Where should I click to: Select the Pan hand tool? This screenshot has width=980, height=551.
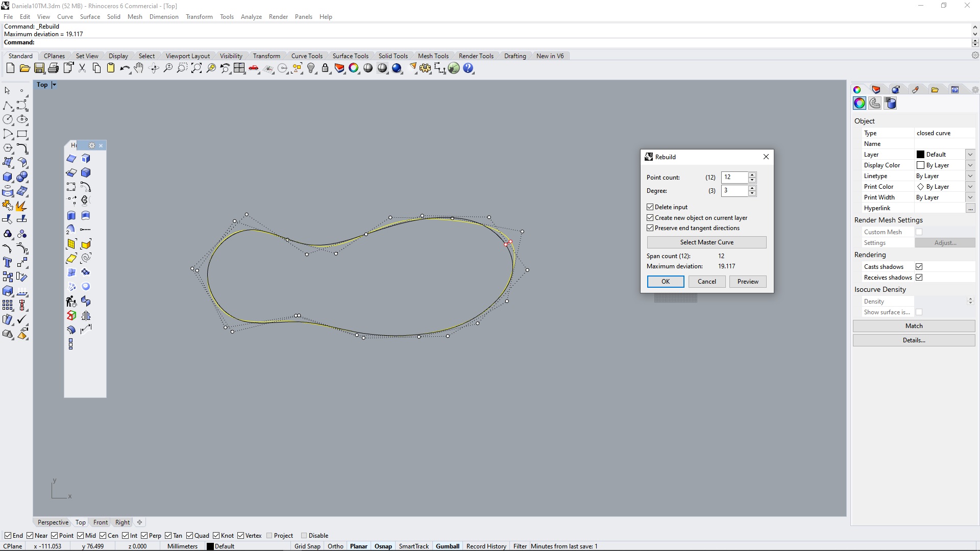pyautogui.click(x=139, y=68)
